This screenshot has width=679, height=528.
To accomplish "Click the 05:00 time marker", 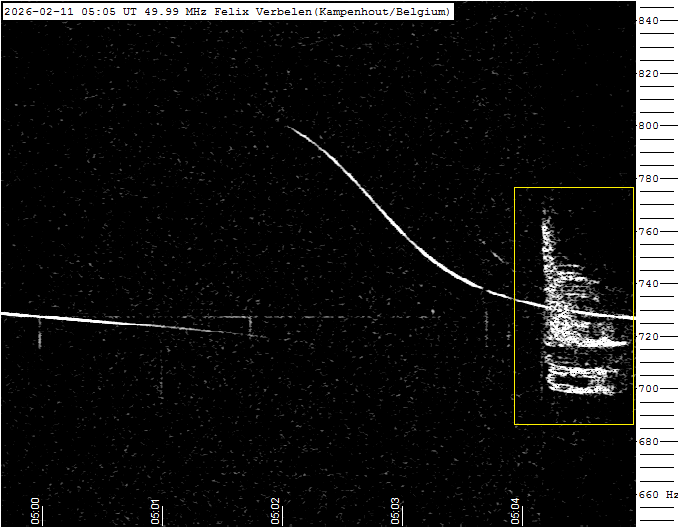I will 36,510.
